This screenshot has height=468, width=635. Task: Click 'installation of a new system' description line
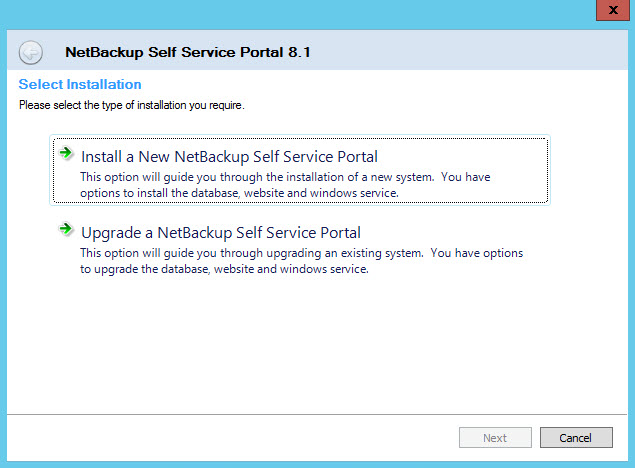click(285, 177)
